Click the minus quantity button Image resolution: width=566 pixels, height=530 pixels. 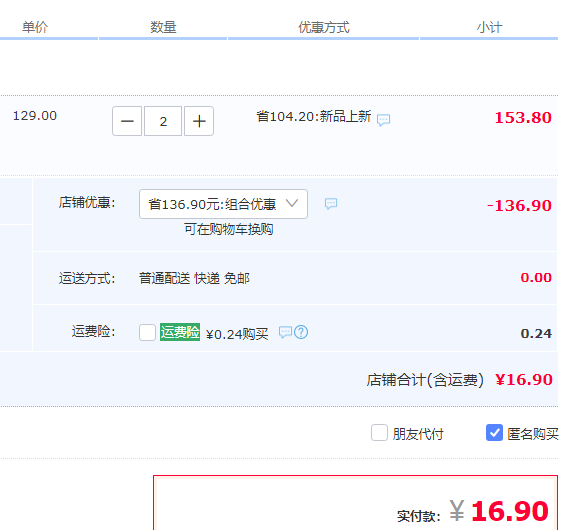pos(127,121)
